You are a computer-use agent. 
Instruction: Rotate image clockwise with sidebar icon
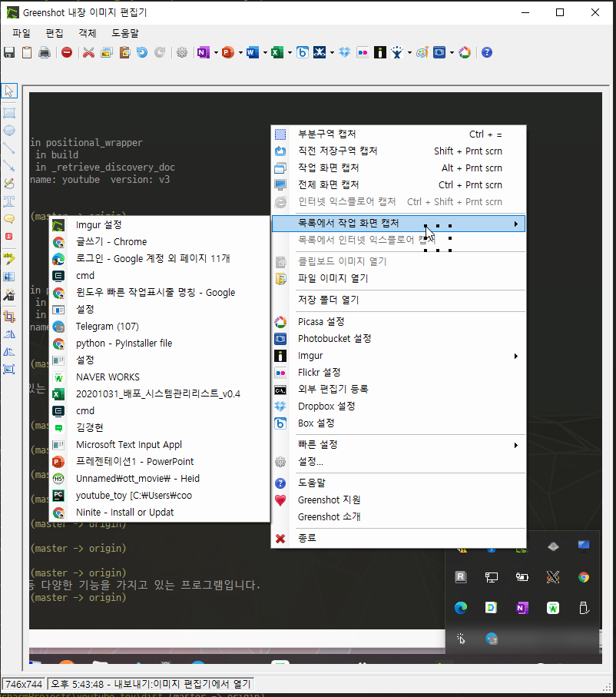coord(9,334)
